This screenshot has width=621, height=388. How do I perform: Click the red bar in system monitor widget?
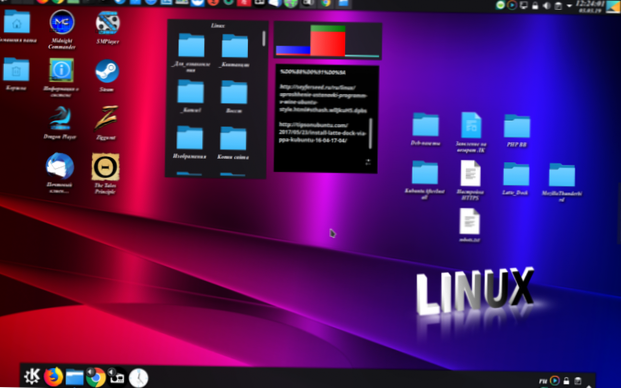(x=328, y=44)
